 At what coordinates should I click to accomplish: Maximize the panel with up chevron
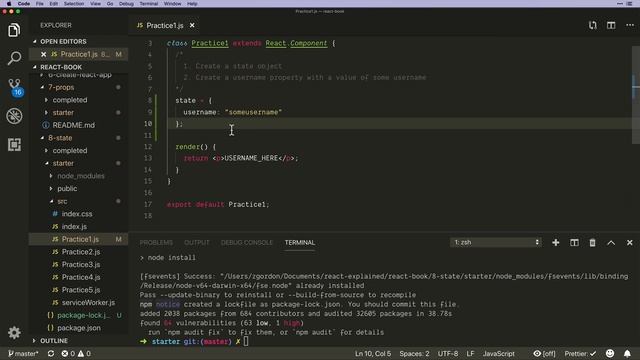tap(611, 242)
